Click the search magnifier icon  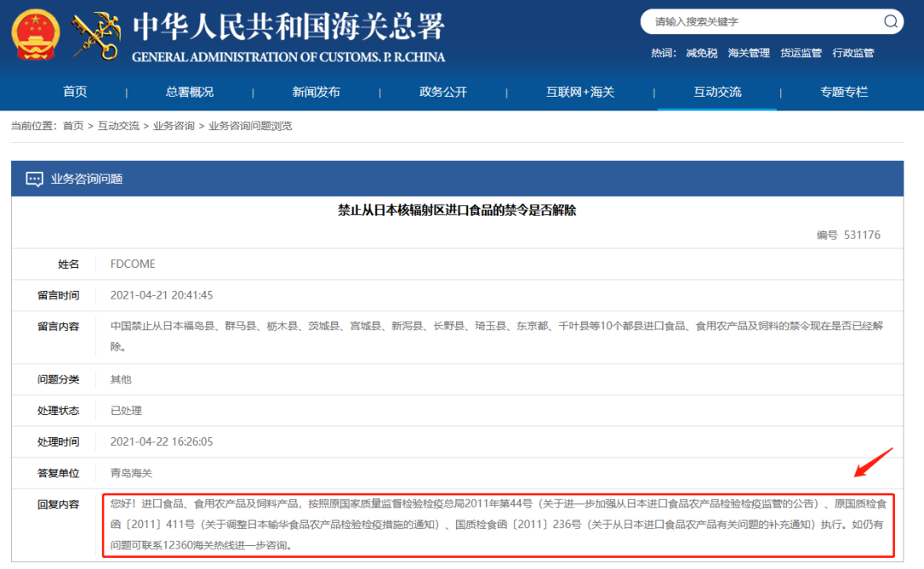890,21
